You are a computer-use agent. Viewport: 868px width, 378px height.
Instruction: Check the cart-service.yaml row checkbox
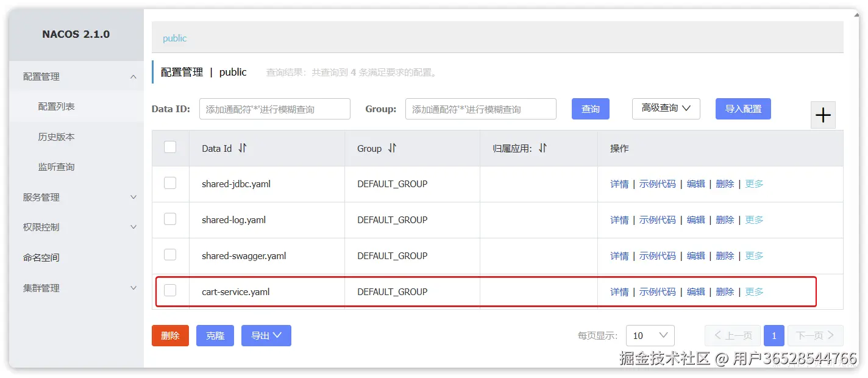170,291
